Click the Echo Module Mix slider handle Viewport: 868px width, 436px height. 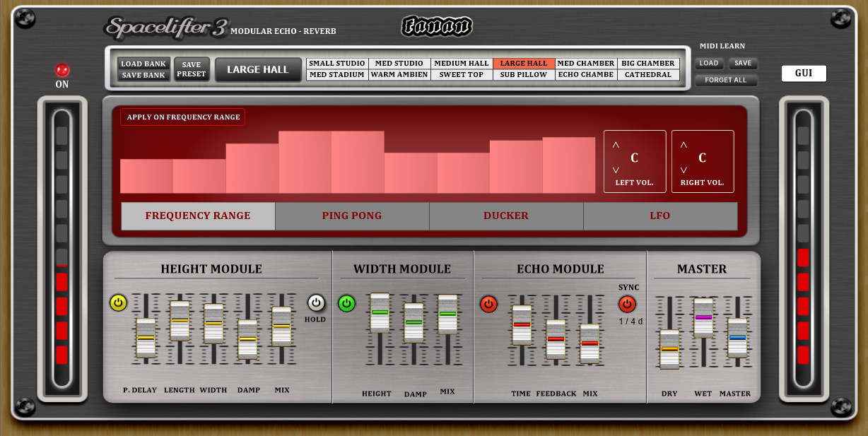point(590,343)
